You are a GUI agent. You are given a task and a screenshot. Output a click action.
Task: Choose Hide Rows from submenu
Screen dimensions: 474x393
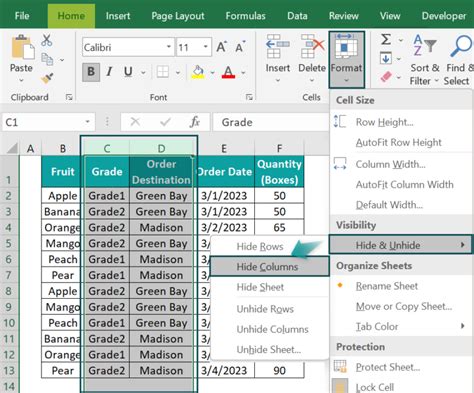[270, 247]
